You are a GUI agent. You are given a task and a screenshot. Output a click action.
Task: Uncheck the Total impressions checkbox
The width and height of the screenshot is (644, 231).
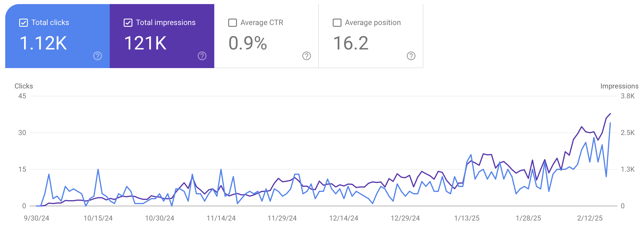(x=128, y=23)
